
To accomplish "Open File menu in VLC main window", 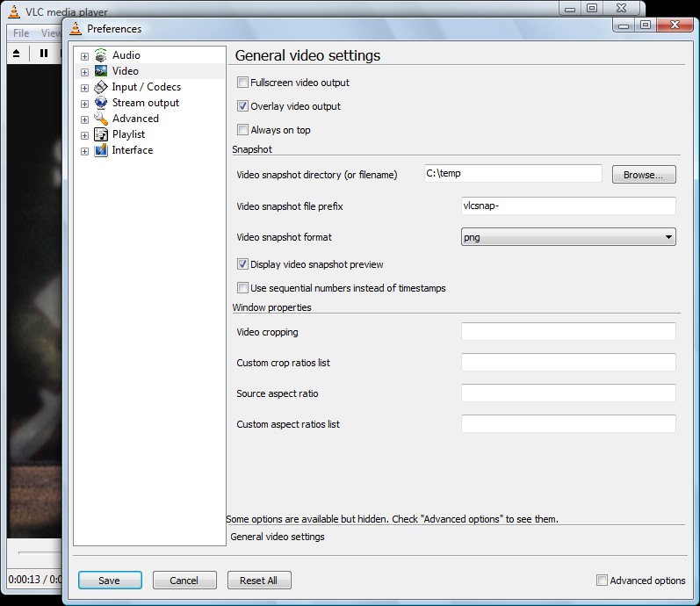I will click(x=21, y=33).
